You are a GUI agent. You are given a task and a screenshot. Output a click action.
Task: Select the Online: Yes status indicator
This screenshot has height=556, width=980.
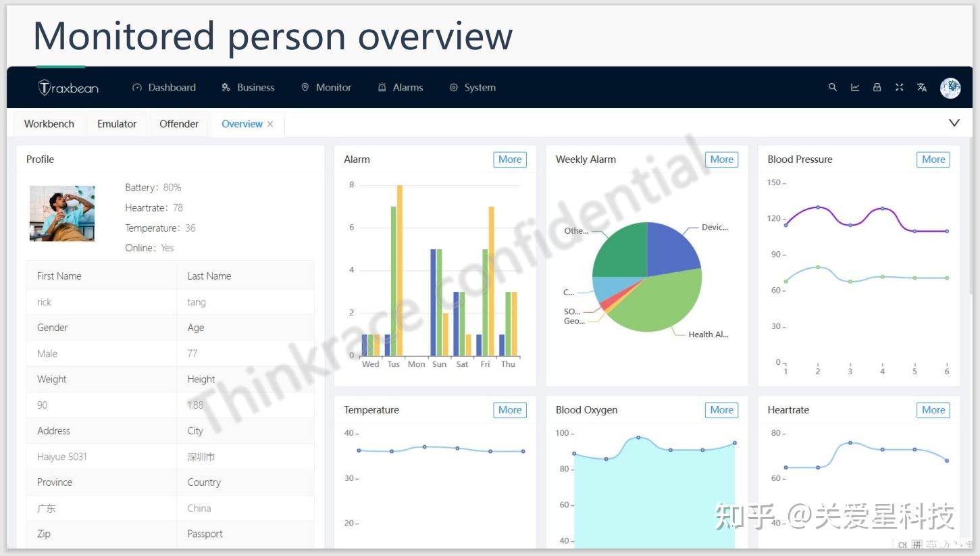149,248
